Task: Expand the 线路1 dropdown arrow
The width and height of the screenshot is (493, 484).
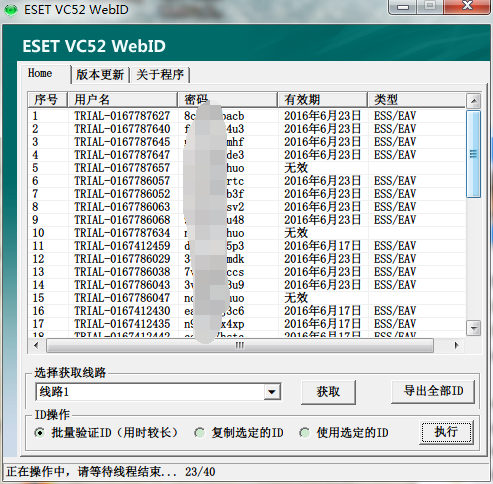Action: tap(272, 392)
